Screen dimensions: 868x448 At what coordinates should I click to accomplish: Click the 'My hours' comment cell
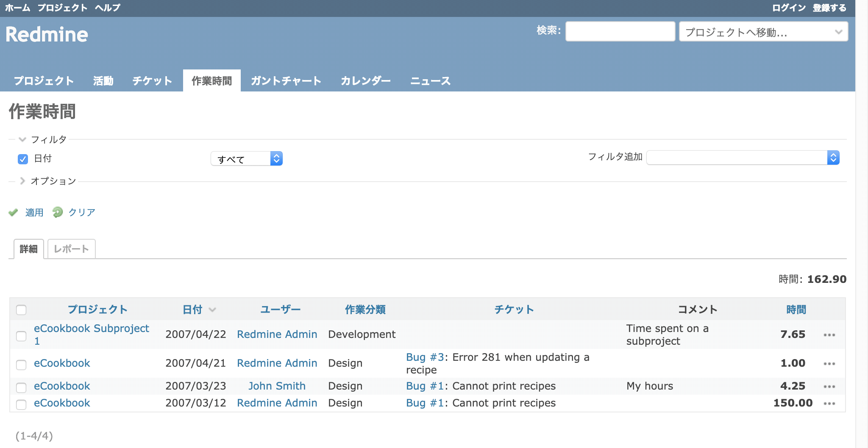pyautogui.click(x=650, y=386)
